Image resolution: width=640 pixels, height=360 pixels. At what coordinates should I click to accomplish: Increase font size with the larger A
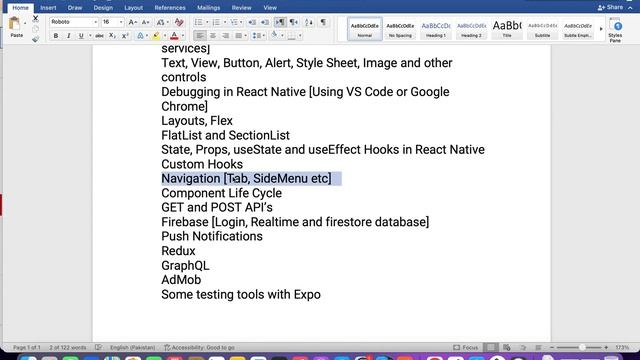[x=132, y=22]
